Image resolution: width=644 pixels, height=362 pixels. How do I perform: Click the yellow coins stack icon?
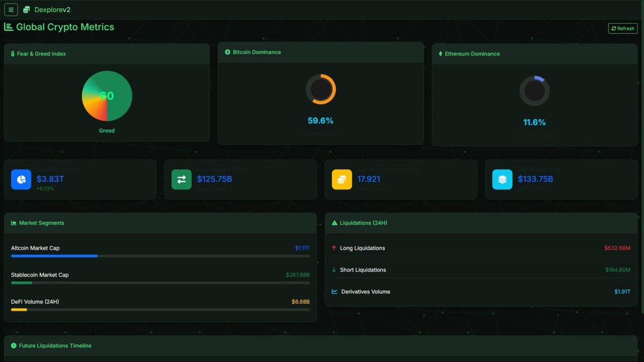pos(342,179)
